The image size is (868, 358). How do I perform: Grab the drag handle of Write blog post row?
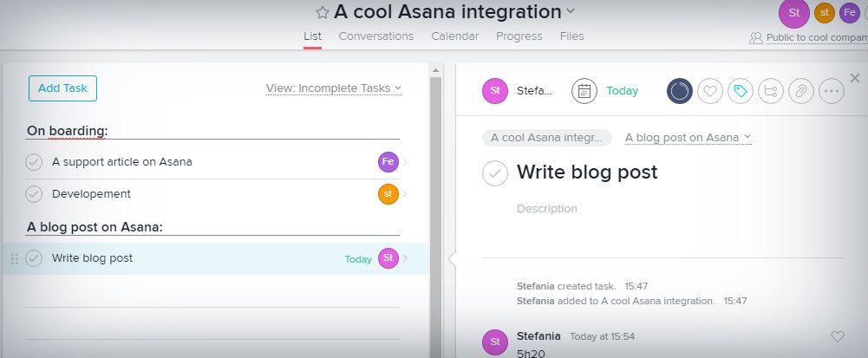[x=15, y=258]
